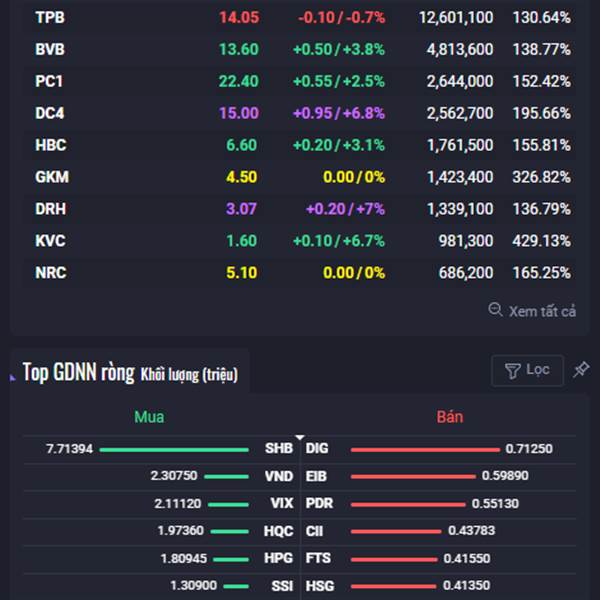Image resolution: width=600 pixels, height=600 pixels.
Task: Click the change value +0.50 / +3.8%
Action: [x=339, y=49]
